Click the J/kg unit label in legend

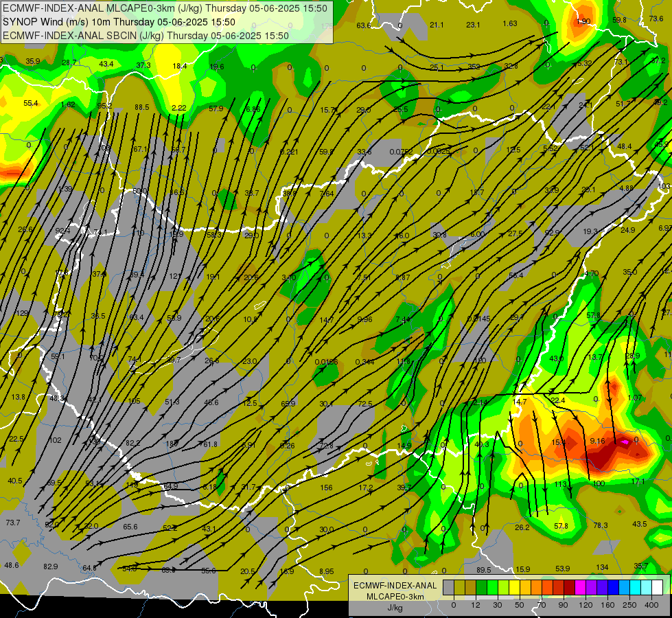coord(395,608)
